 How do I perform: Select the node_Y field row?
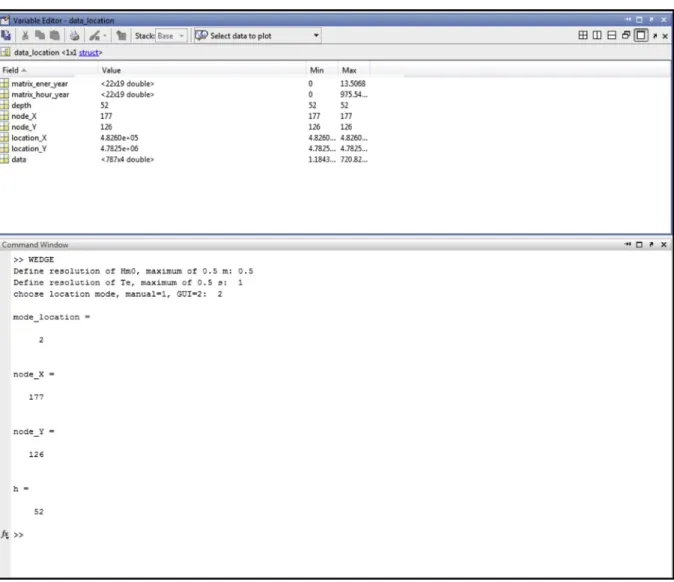(185, 127)
